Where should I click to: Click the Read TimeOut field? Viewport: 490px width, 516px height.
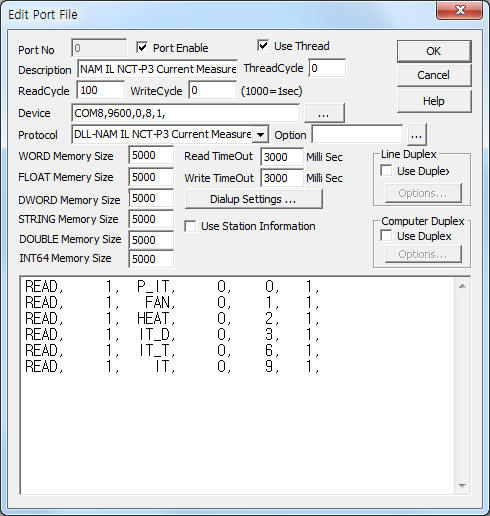(282, 157)
